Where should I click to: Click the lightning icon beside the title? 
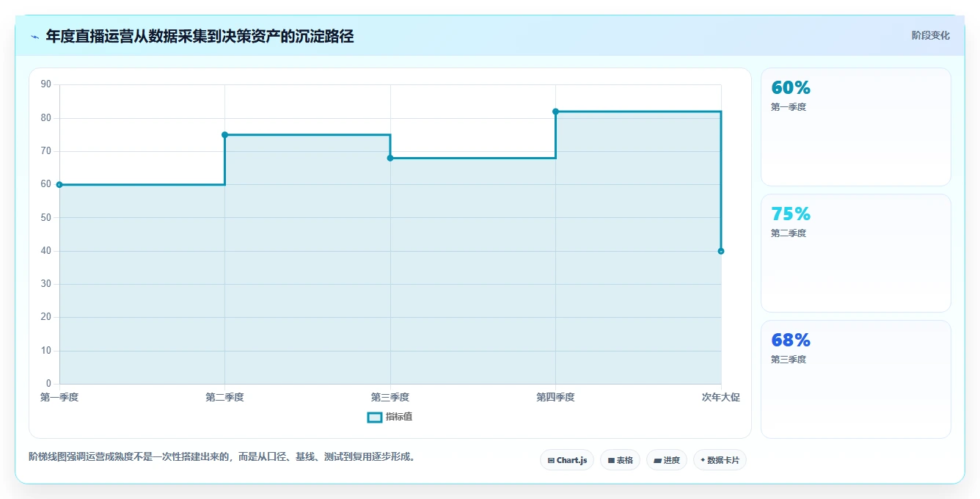tap(34, 37)
